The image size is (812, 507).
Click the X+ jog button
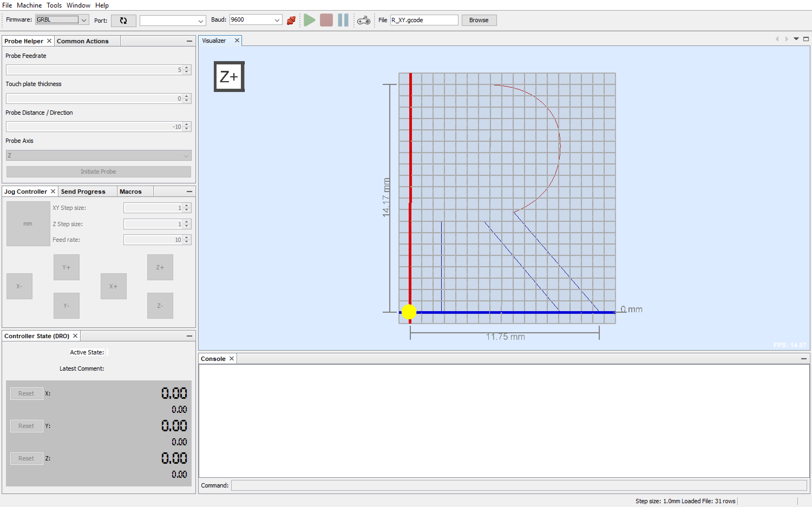coord(113,286)
